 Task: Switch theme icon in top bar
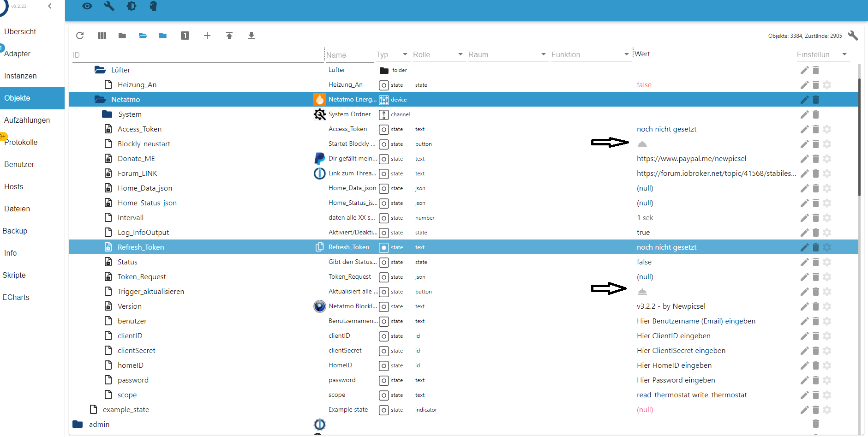[x=132, y=6]
